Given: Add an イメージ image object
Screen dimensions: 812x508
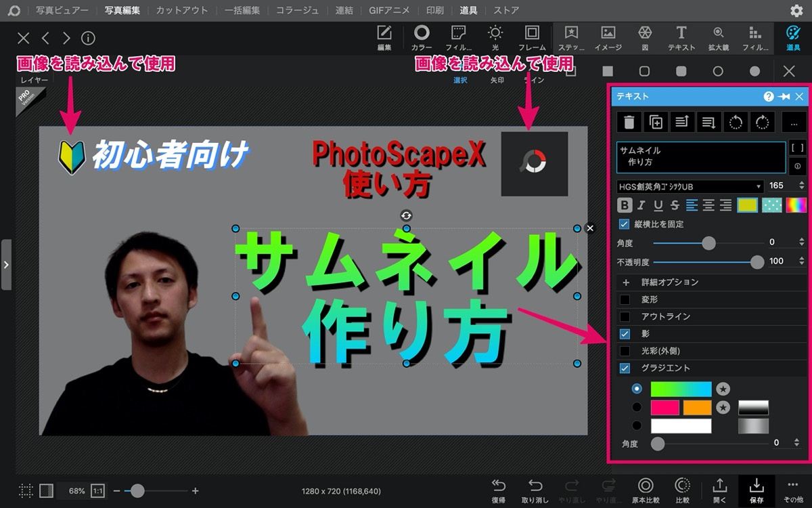Looking at the screenshot, I should pos(608,38).
